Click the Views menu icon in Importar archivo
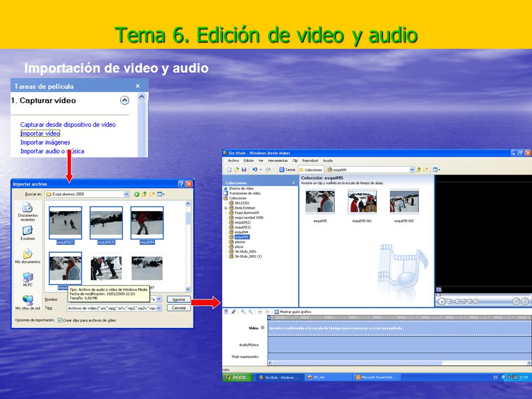Screen dimensions: 532x399 [x=161, y=194]
